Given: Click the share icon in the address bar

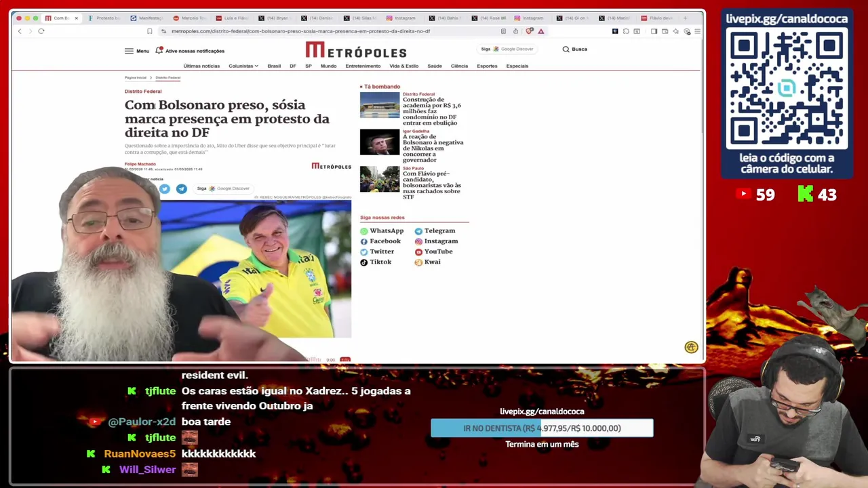Looking at the screenshot, I should pos(515,31).
